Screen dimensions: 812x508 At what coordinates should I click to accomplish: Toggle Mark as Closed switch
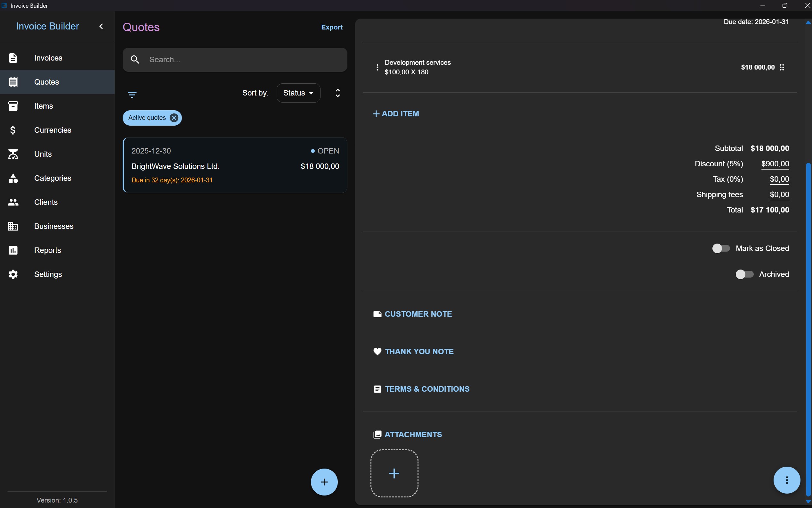click(x=721, y=248)
